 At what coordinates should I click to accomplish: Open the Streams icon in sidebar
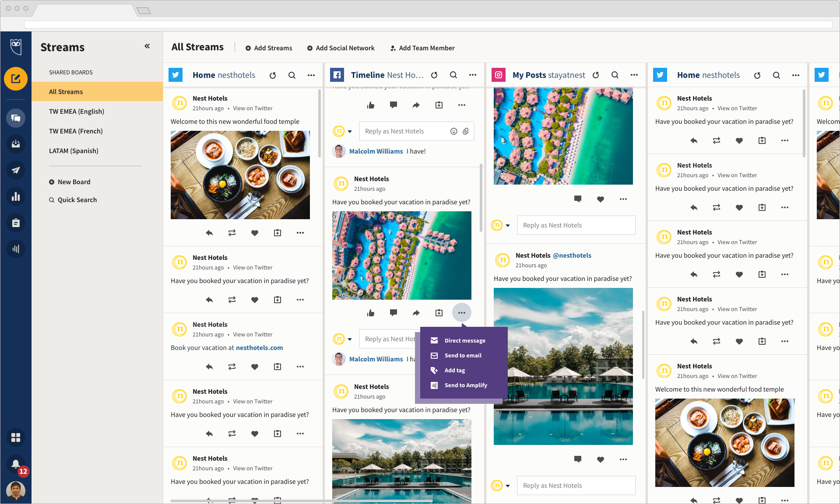click(16, 118)
